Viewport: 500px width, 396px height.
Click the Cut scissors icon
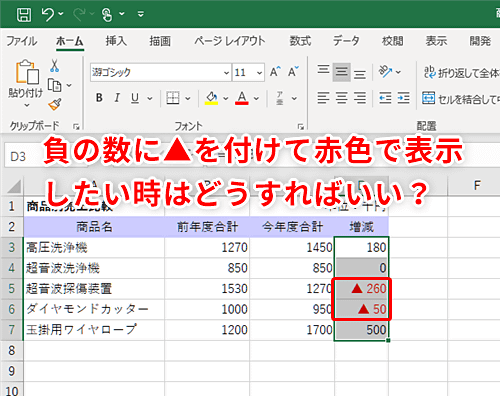point(54,66)
